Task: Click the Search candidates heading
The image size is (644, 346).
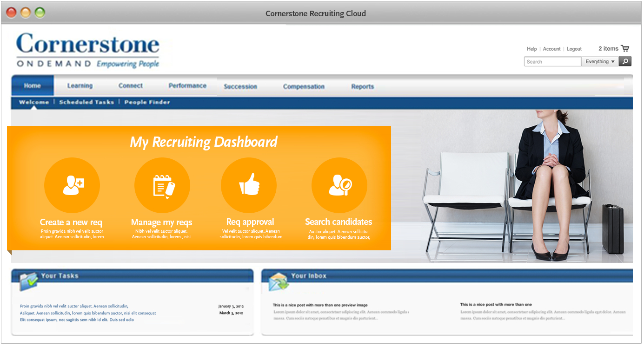Action: point(339,222)
